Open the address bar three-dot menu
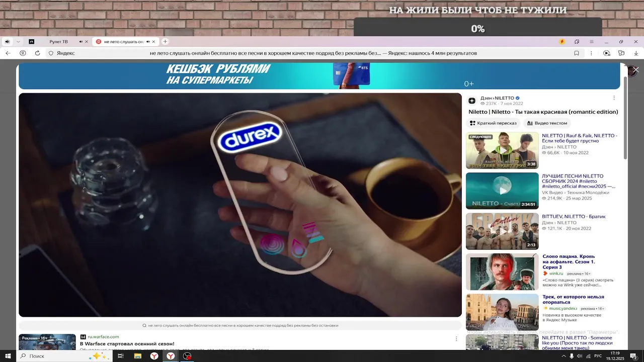 [x=592, y=53]
